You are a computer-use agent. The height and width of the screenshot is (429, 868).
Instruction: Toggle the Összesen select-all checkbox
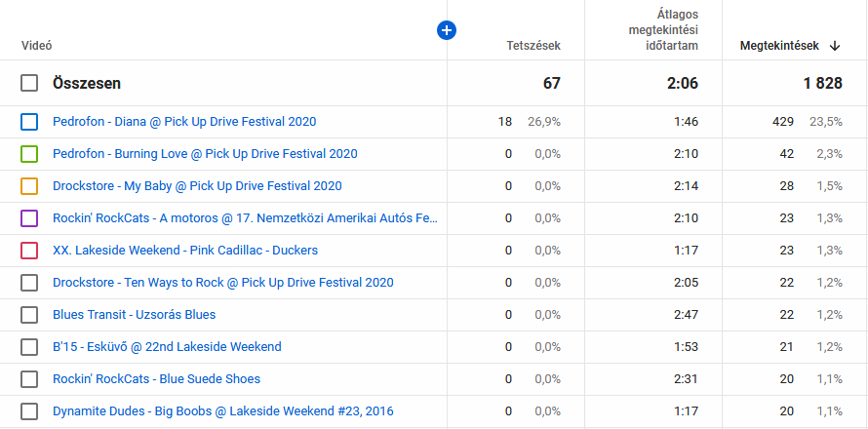tap(29, 84)
